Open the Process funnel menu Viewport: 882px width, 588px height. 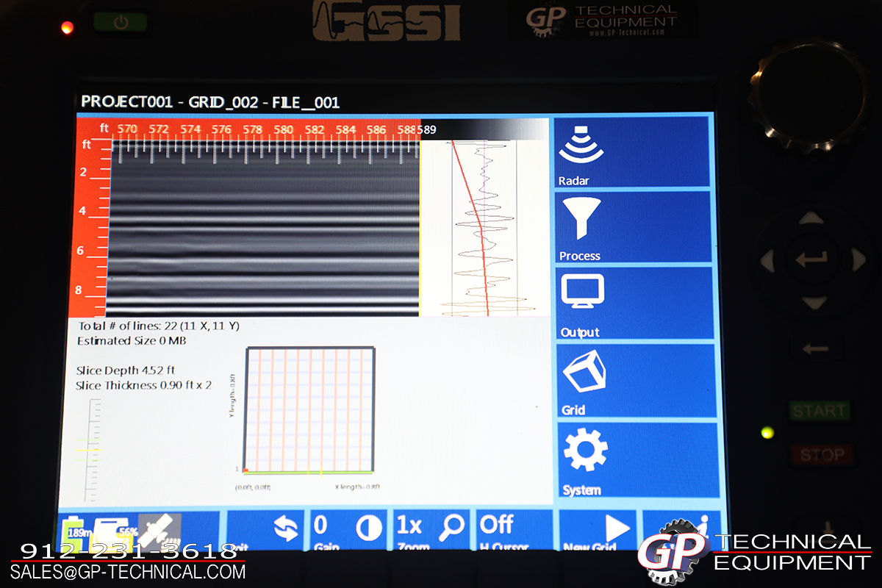pos(632,227)
